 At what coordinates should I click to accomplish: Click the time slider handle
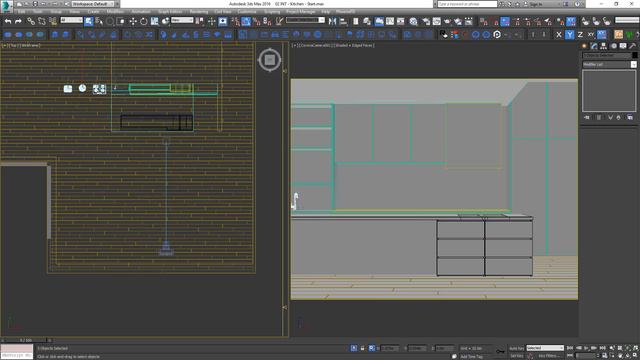25,340
